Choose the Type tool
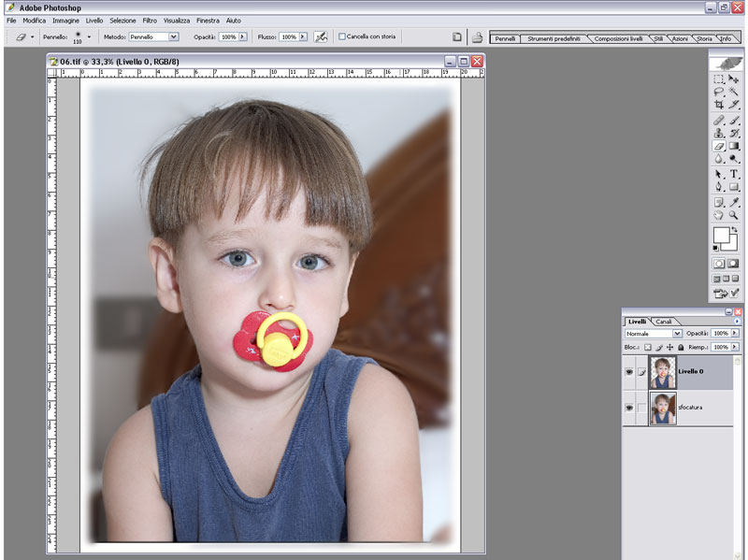Viewport: 748px width, 560px height. 734,174
